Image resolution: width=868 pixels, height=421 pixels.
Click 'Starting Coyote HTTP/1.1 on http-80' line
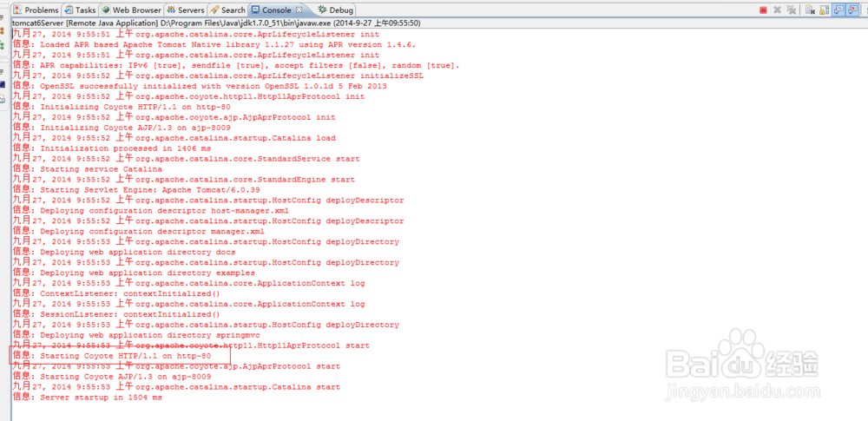[111, 356]
